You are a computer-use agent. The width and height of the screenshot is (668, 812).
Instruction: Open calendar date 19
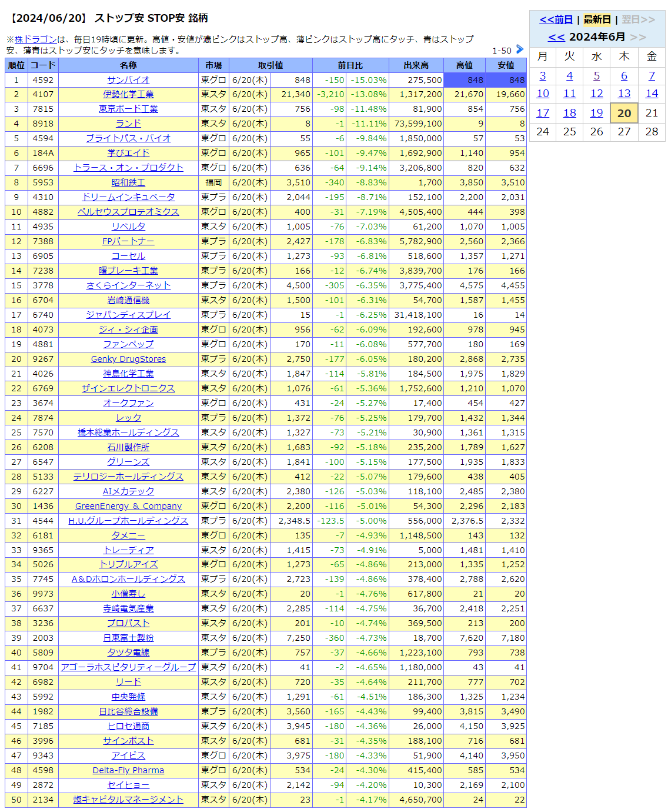click(597, 113)
